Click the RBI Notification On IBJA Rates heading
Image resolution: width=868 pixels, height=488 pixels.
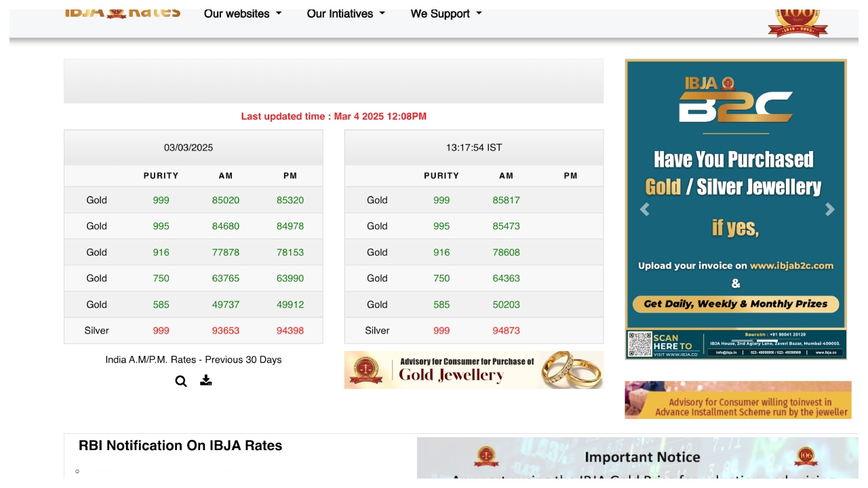[180, 446]
